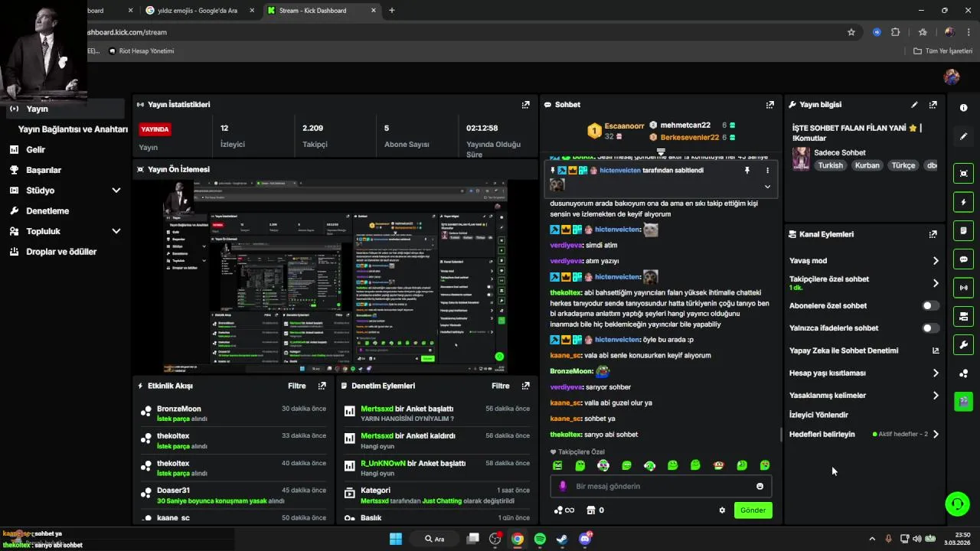Open Yasaklanmış kelimeler options arrow
The height and width of the screenshot is (551, 980).
click(x=936, y=396)
